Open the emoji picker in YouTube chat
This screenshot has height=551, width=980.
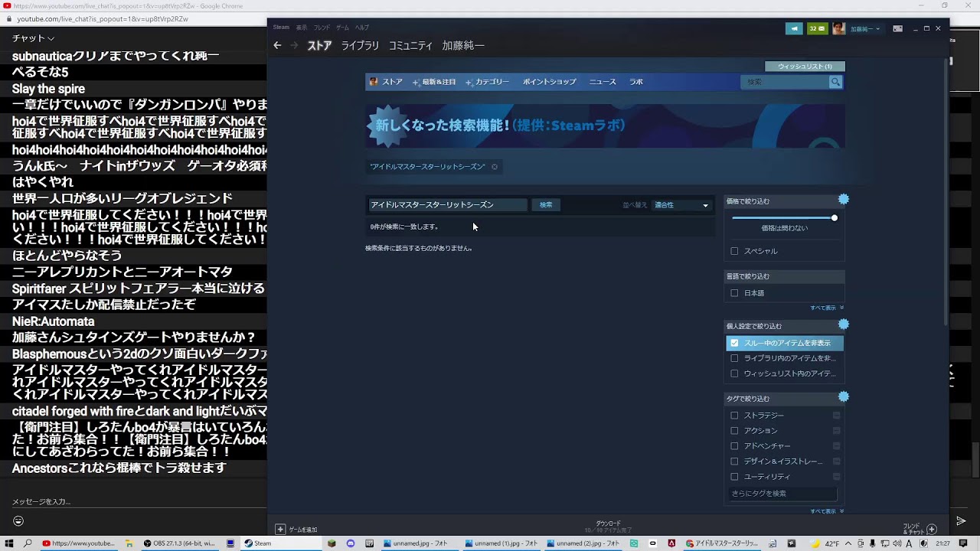click(x=18, y=521)
